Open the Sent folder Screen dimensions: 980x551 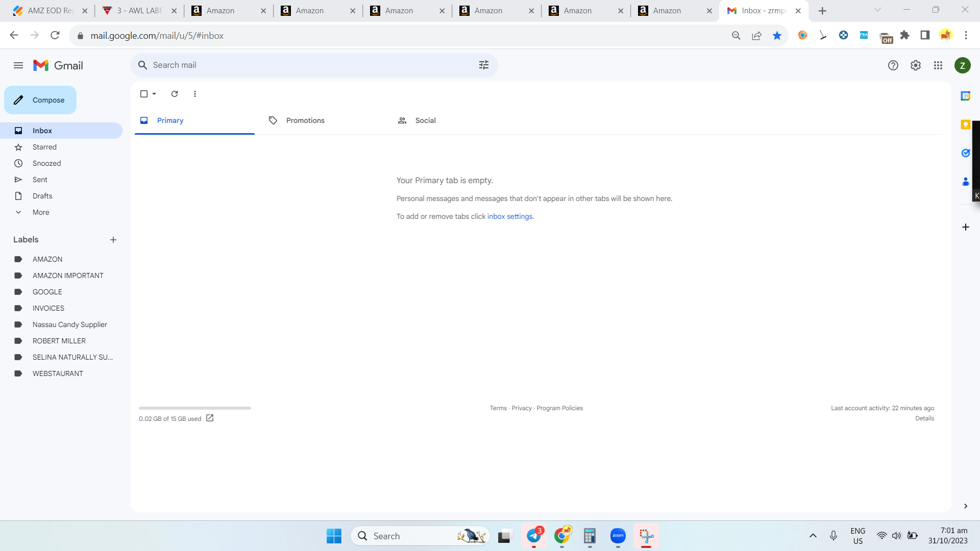(61, 180)
